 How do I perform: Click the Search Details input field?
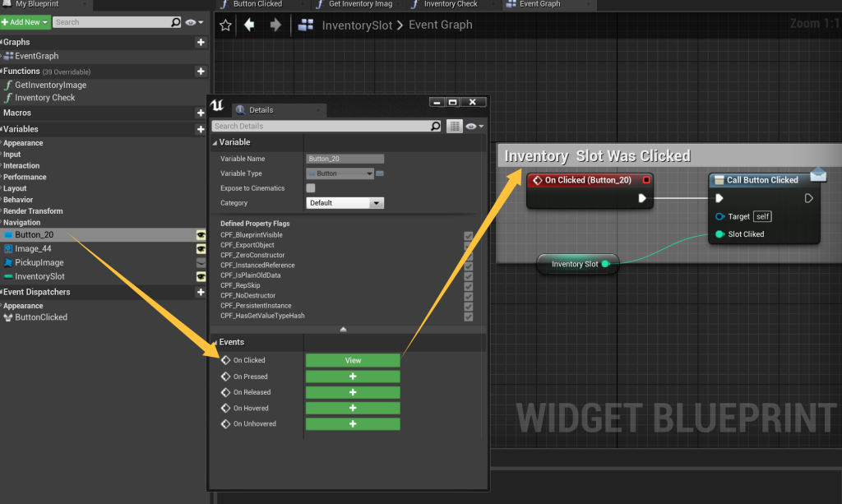point(322,126)
